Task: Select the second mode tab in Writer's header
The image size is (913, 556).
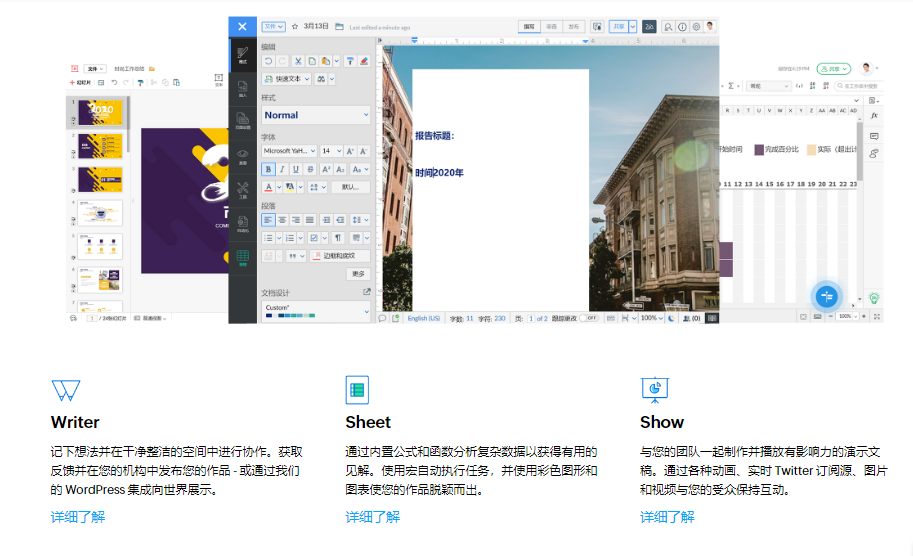Action: click(x=551, y=27)
